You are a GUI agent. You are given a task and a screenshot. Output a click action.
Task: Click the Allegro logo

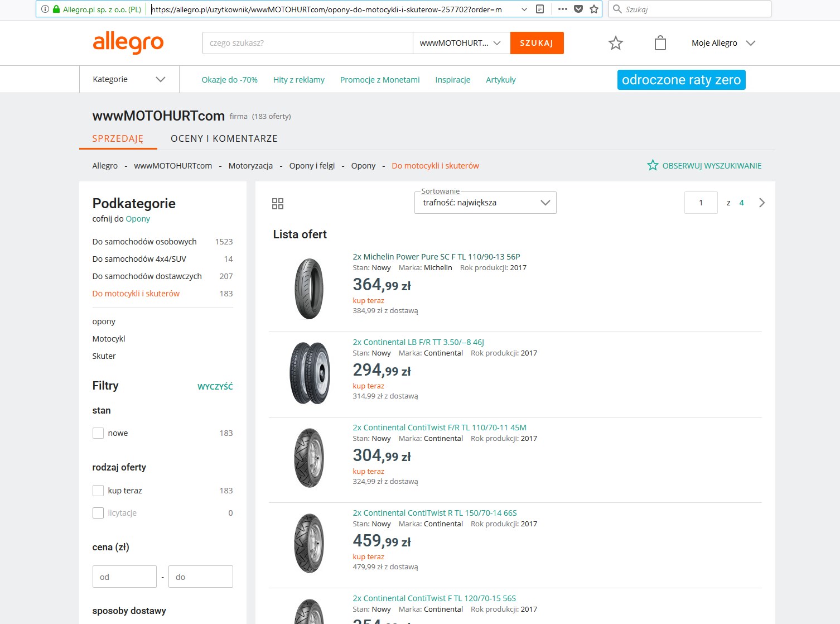point(128,42)
